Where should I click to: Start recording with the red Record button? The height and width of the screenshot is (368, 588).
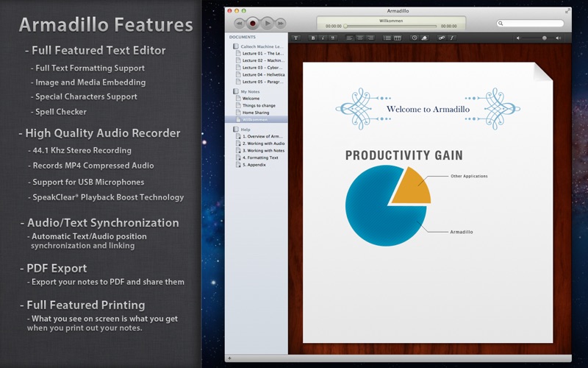pos(253,24)
